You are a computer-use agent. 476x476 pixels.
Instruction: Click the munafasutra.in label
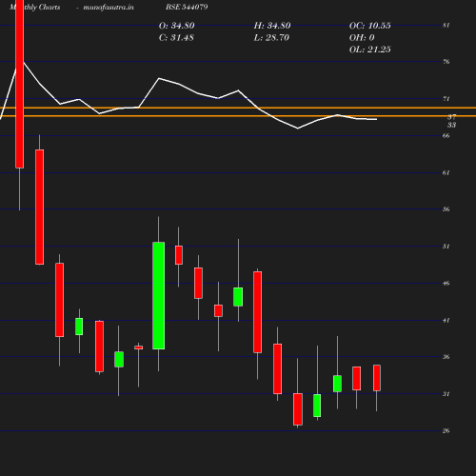[109, 7]
